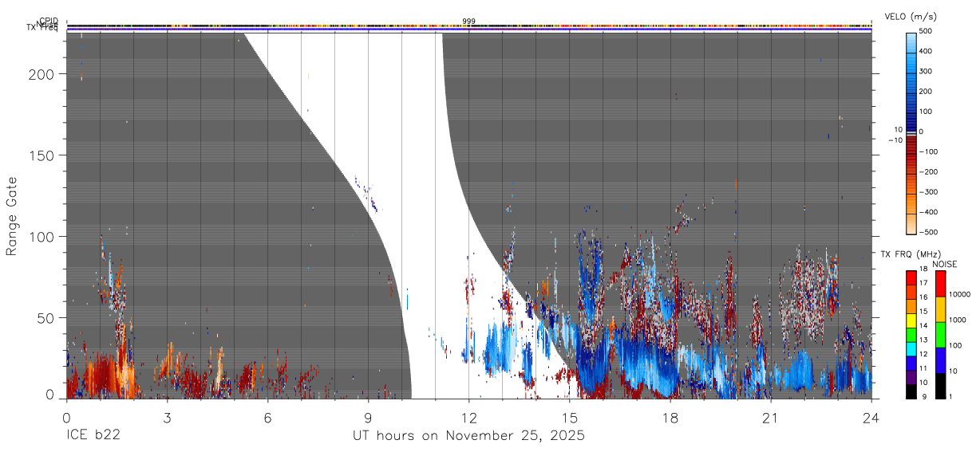Click the 15 label in the TX FRQ legend
The image size is (980, 452).
923,312
